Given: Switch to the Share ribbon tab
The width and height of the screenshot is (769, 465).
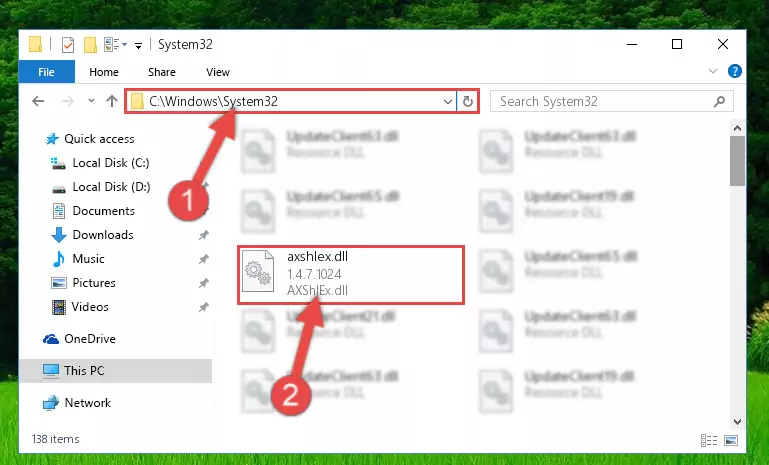Looking at the screenshot, I should click(162, 72).
